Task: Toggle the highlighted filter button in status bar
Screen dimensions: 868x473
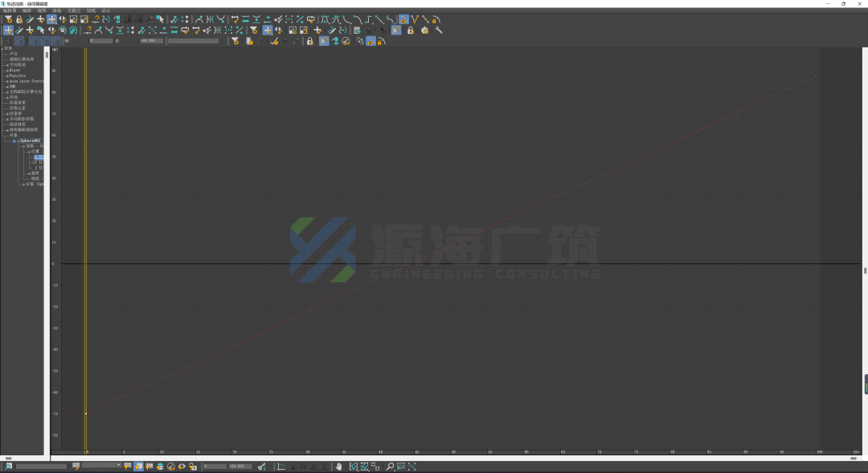Action: click(138, 467)
